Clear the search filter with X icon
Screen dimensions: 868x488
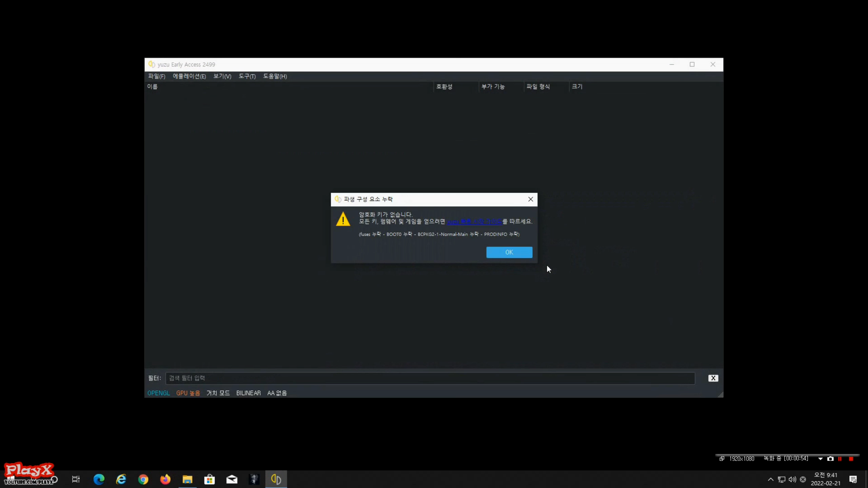pos(713,378)
